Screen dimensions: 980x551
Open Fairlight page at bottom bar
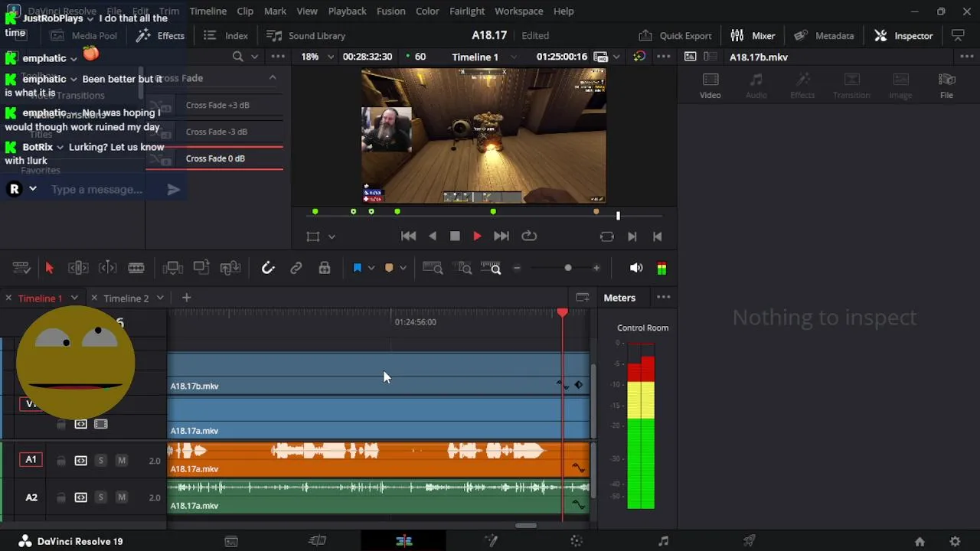click(x=663, y=542)
